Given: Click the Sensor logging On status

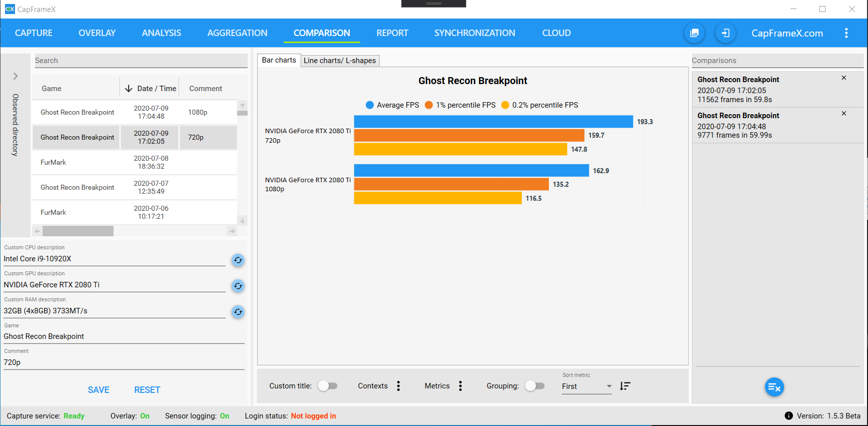Looking at the screenshot, I should coord(225,416).
